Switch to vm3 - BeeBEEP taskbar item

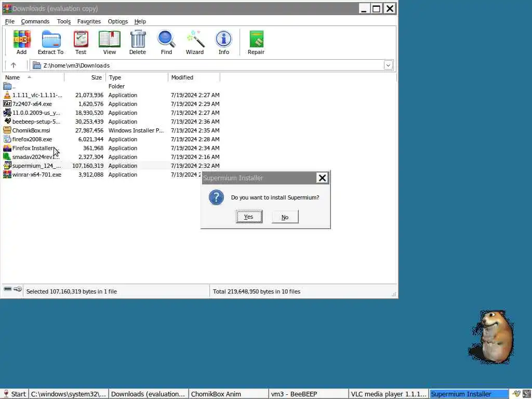309,394
